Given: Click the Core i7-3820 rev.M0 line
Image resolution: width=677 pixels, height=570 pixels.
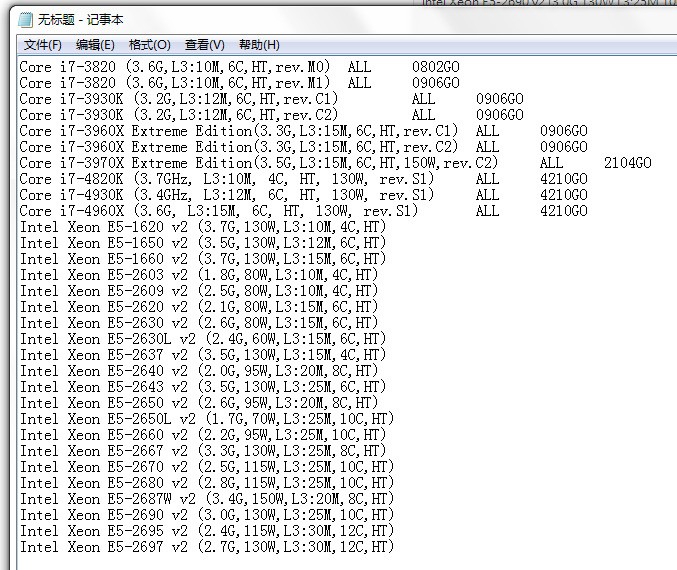Looking at the screenshot, I should pyautogui.click(x=240, y=67).
